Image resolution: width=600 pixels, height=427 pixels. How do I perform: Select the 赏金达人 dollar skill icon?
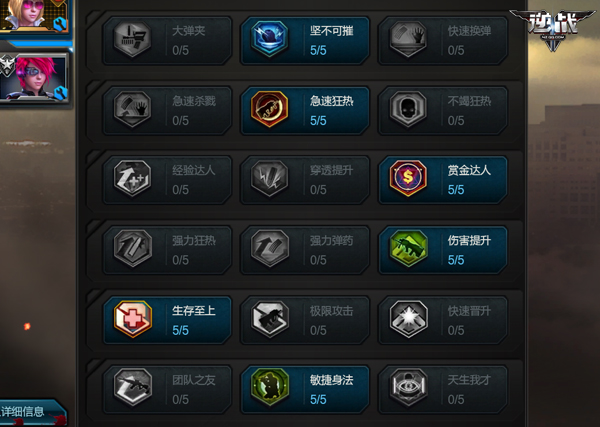click(x=408, y=178)
